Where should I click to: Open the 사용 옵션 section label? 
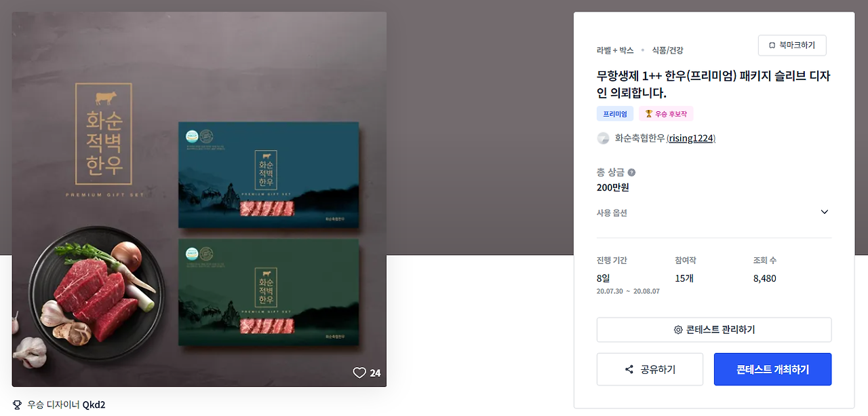pos(612,213)
